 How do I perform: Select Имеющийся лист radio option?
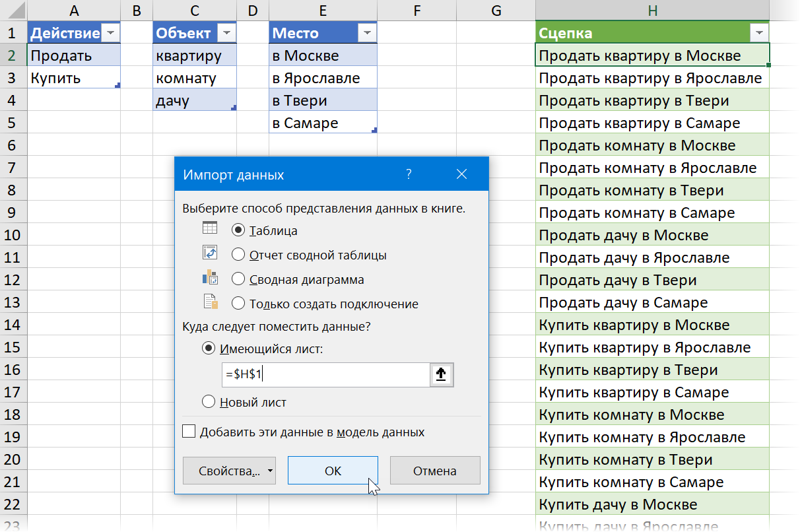pos(209,349)
